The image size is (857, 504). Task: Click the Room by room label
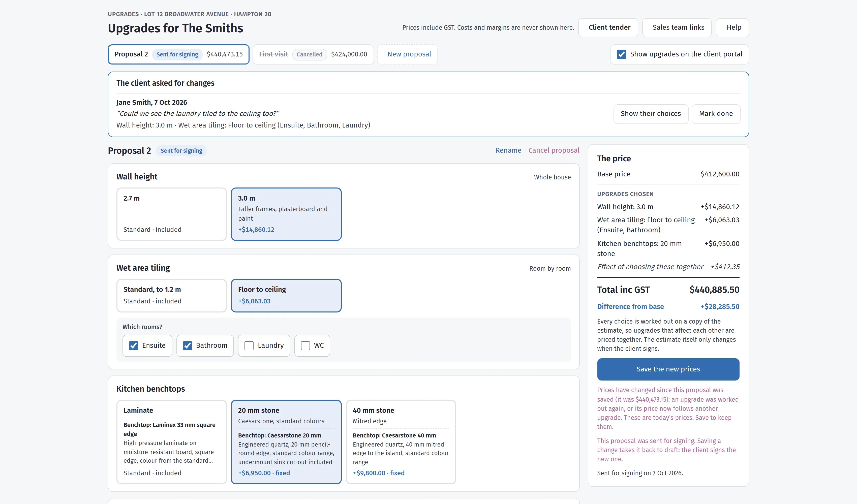pos(549,268)
